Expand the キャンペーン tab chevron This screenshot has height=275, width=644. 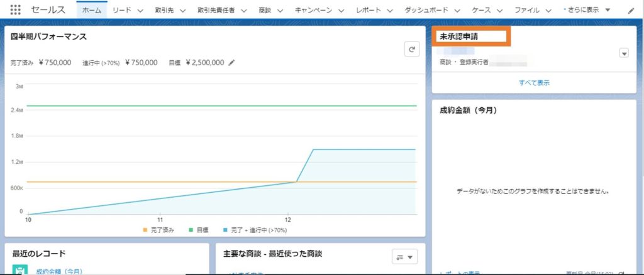(x=341, y=11)
